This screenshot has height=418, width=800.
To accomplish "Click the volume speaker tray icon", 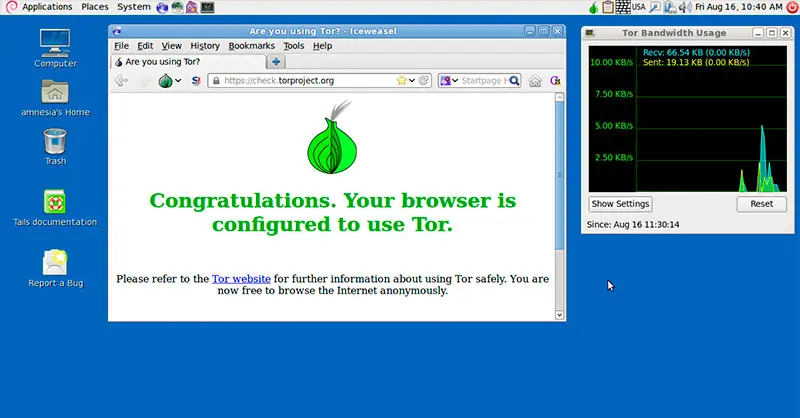I will click(685, 7).
